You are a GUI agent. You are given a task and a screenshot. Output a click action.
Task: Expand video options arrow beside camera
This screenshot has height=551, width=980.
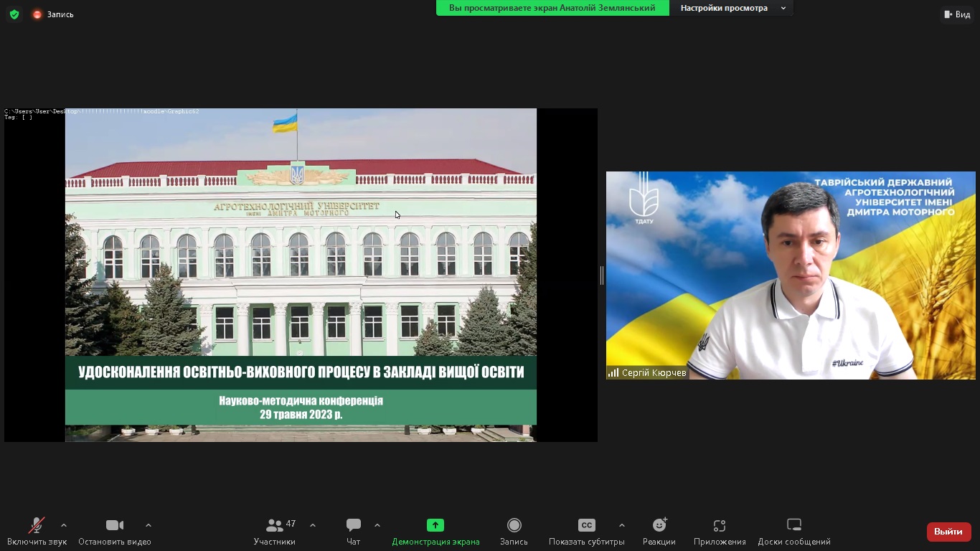pyautogui.click(x=149, y=525)
